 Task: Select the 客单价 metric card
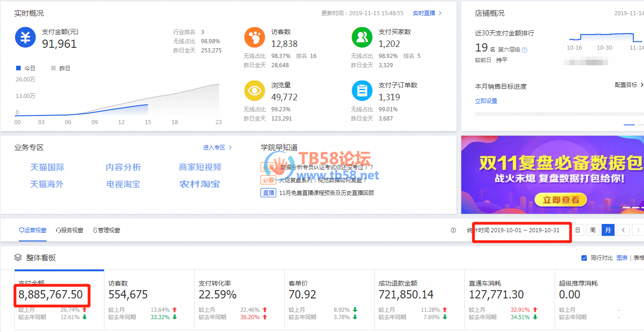click(x=330, y=299)
